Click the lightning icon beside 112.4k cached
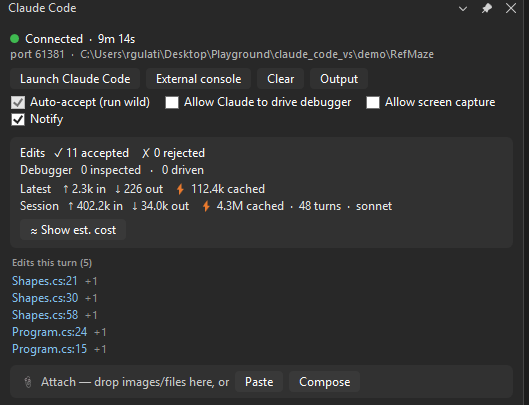 pos(180,189)
